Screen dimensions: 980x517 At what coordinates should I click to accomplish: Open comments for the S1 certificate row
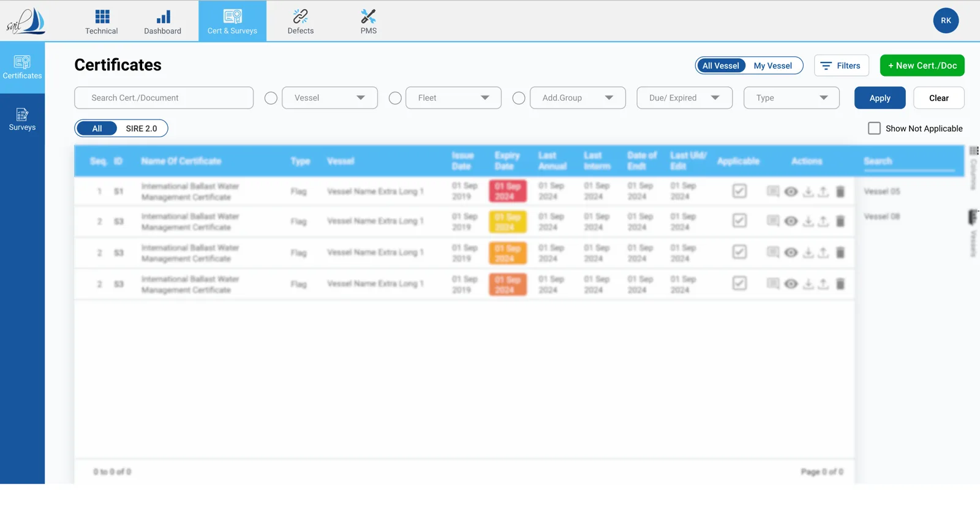(x=773, y=192)
